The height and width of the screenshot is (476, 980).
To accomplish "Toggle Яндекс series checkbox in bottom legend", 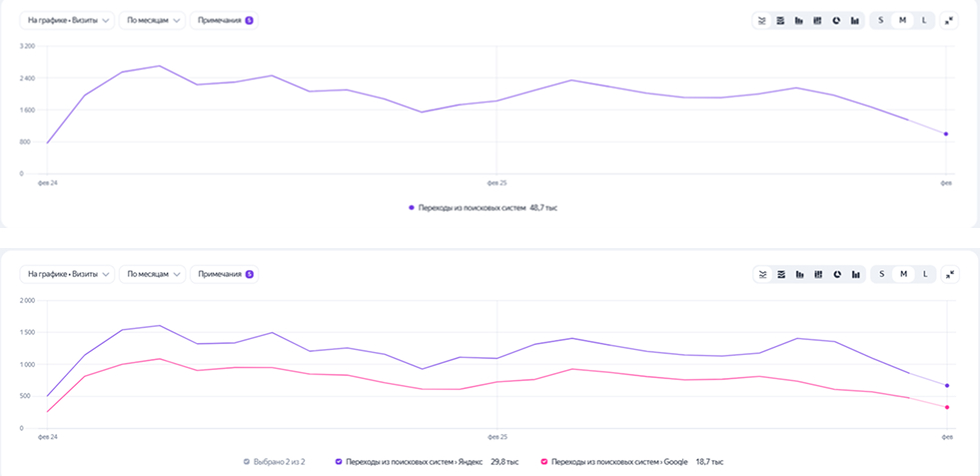I will click(x=339, y=462).
